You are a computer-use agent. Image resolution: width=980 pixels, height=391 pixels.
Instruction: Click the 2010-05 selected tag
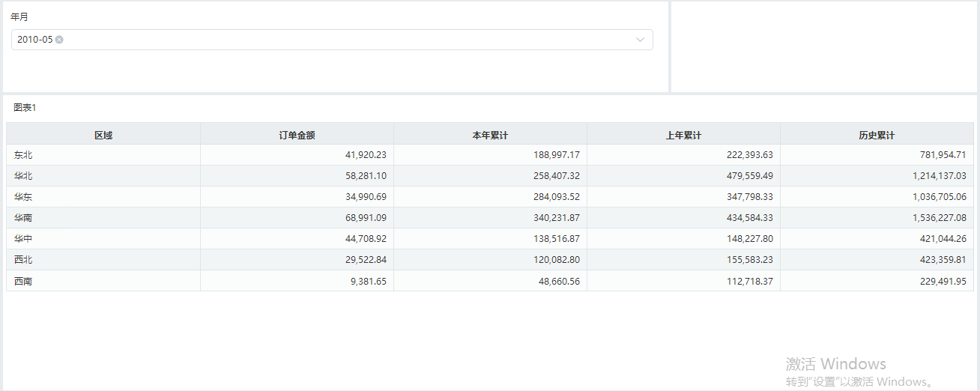coord(35,40)
